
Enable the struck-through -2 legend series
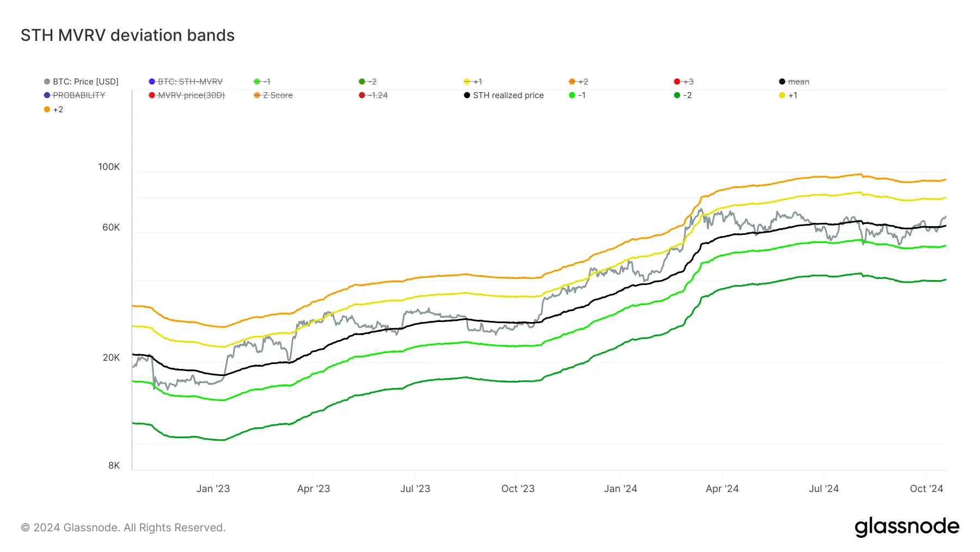tap(367, 82)
